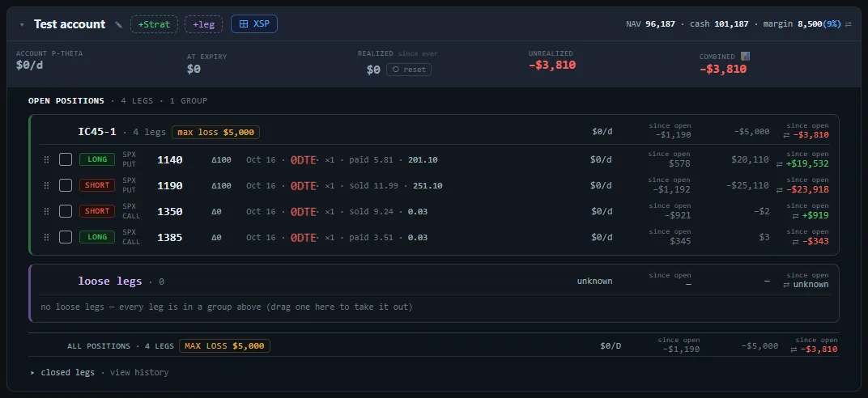Select the IC45-1 group name
Image resolution: width=868 pixels, height=398 pixels.
97,132
